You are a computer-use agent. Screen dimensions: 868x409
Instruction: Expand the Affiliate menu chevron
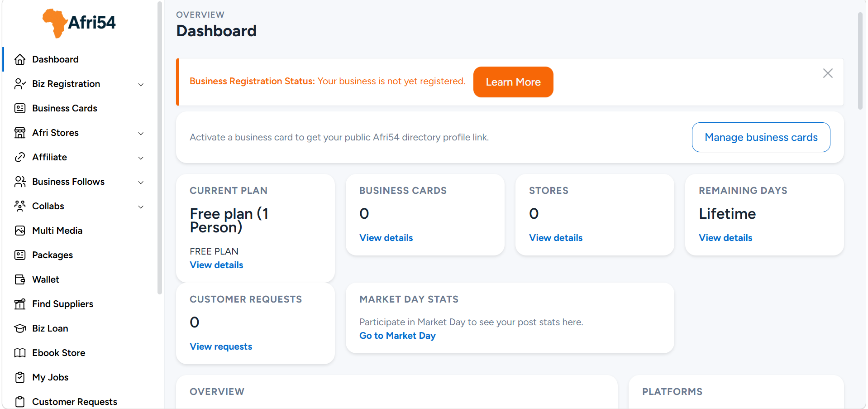141,158
